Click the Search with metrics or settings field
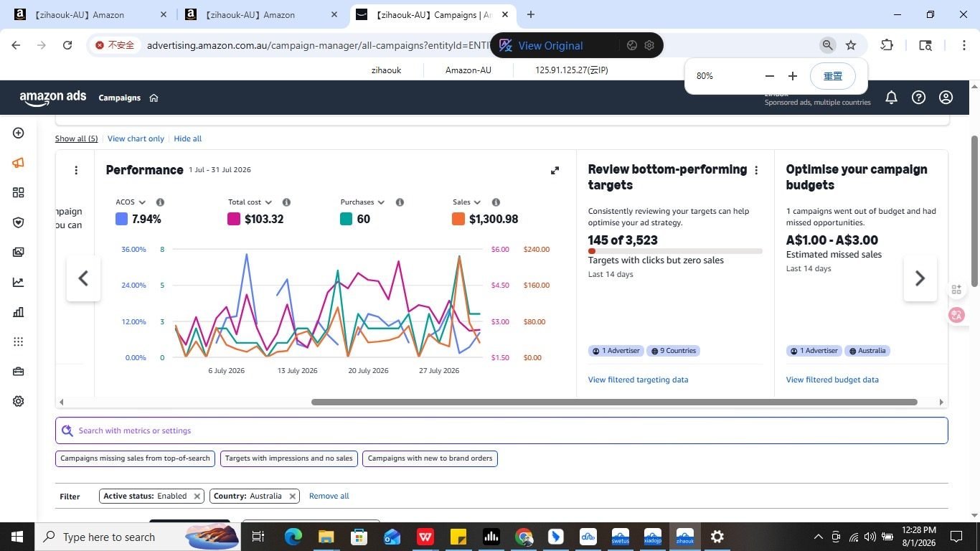This screenshot has height=551, width=980. point(501,430)
